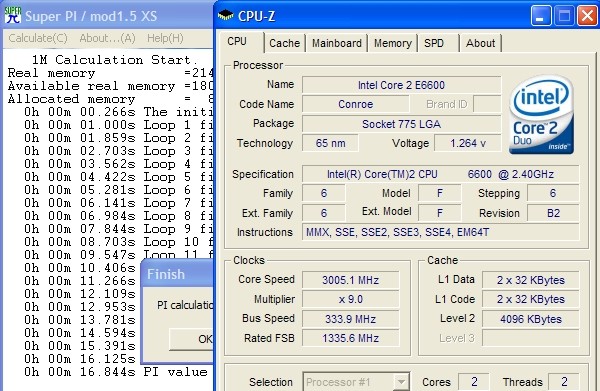Open the Help(H) menu in Super PI
The image size is (600, 391).
(165, 38)
